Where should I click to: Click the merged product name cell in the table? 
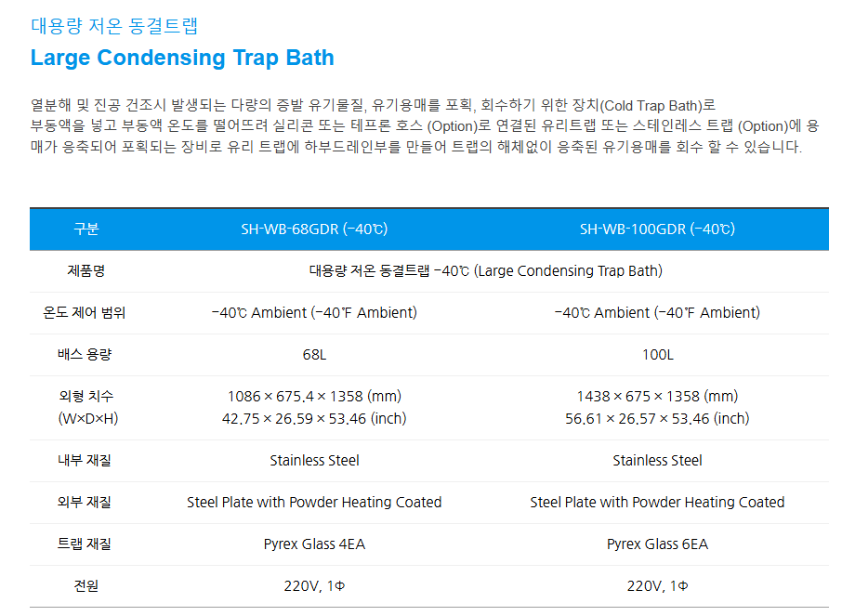[485, 271]
